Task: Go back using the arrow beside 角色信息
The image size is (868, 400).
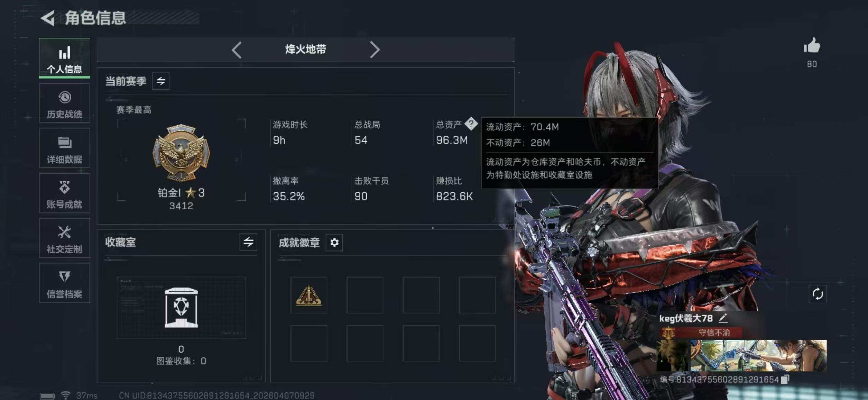Action: tap(48, 18)
